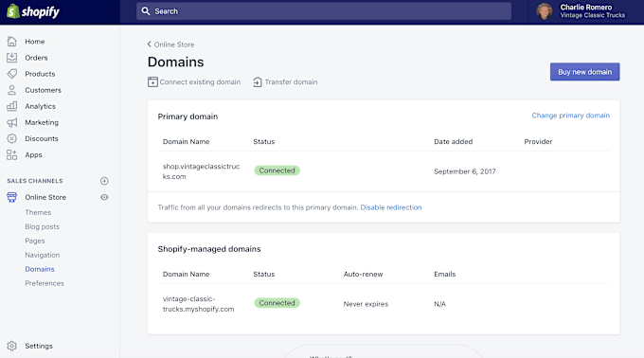
Task: Focus the Search input field
Action: point(324,11)
